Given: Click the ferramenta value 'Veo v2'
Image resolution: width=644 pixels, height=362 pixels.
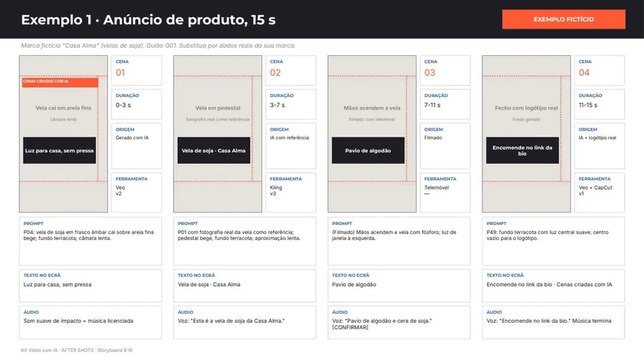Looking at the screenshot, I should point(120,190).
